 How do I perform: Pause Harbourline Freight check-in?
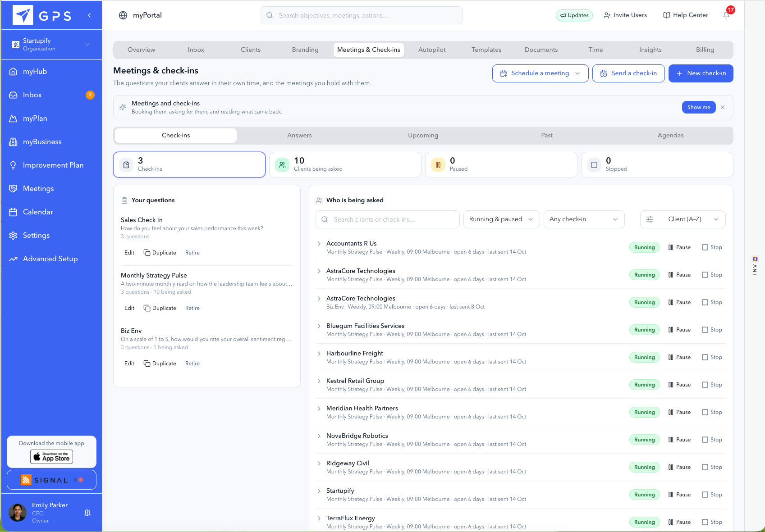(x=679, y=357)
